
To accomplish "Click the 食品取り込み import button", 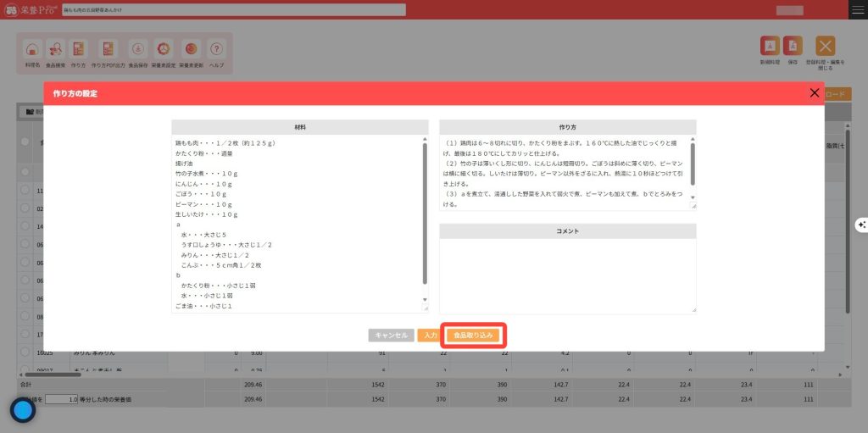I will coord(473,336).
